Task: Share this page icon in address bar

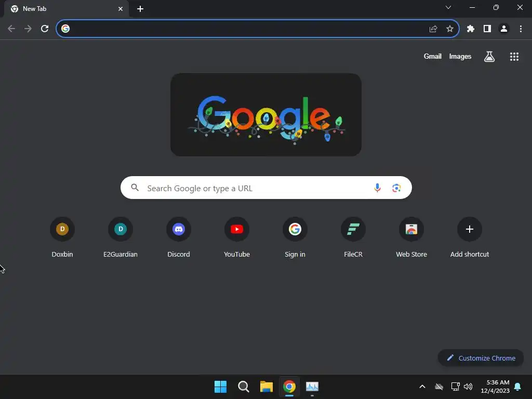Action: click(433, 29)
